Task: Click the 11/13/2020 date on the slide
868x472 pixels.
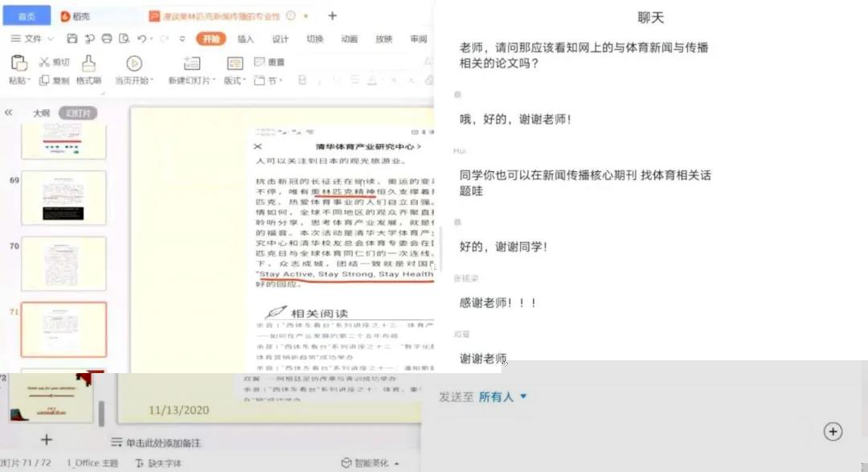Action: point(178,410)
